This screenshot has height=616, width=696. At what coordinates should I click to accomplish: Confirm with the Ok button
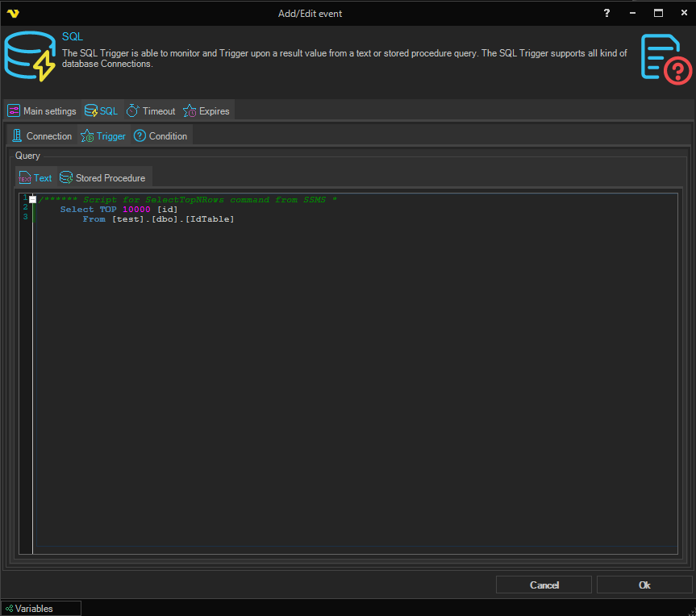[644, 585]
